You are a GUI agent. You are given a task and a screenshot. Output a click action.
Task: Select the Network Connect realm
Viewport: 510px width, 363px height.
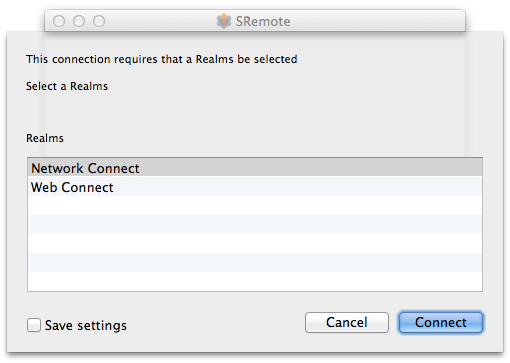(255, 168)
